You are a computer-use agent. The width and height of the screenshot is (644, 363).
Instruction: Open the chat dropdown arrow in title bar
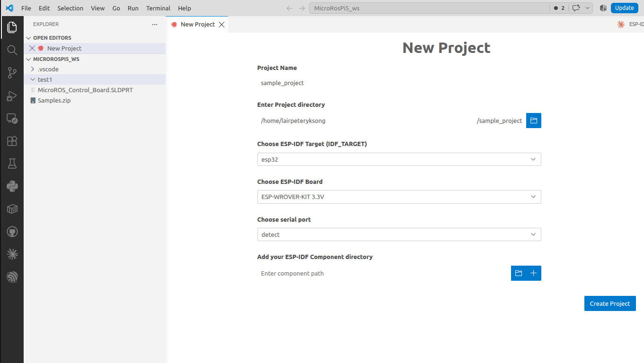(588, 8)
